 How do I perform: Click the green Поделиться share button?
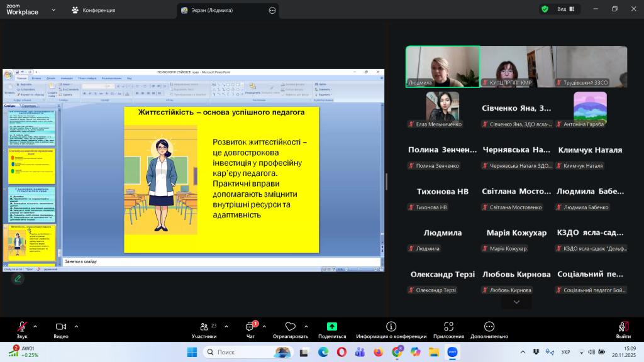(331, 327)
